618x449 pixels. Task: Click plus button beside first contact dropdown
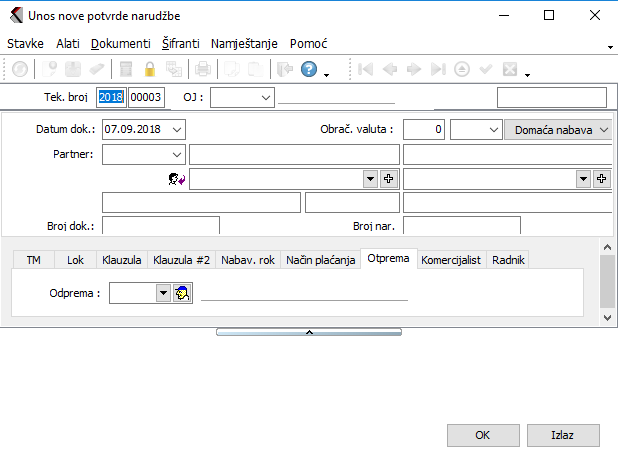[x=390, y=178]
